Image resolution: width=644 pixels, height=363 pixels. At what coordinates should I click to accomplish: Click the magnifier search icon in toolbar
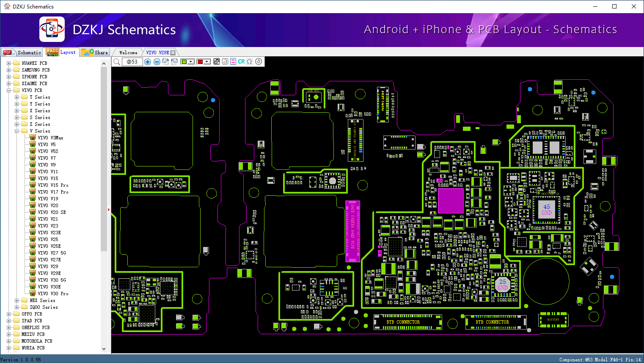tap(117, 62)
